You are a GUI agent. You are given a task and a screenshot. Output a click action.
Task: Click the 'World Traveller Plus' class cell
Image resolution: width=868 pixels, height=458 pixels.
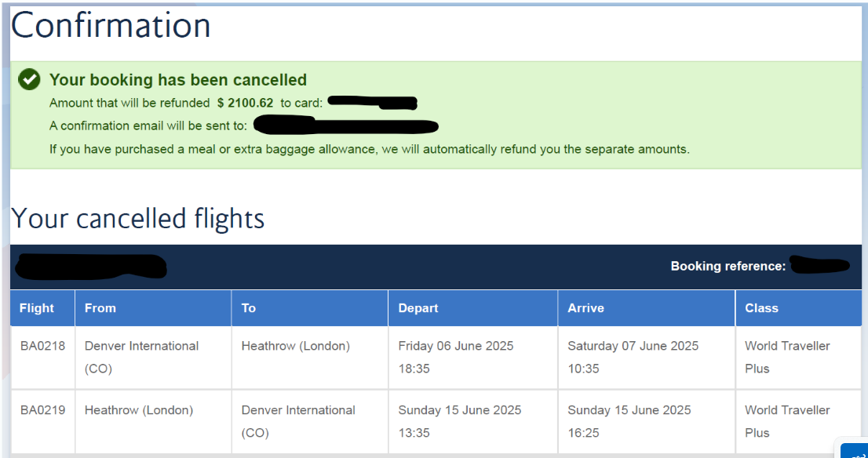(x=787, y=357)
